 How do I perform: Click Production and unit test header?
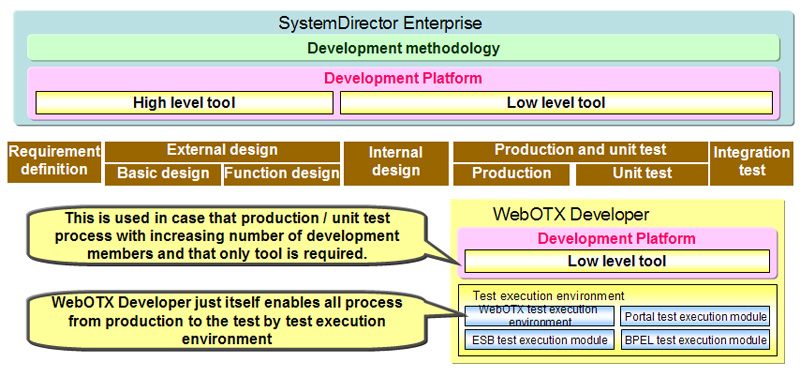(x=580, y=150)
